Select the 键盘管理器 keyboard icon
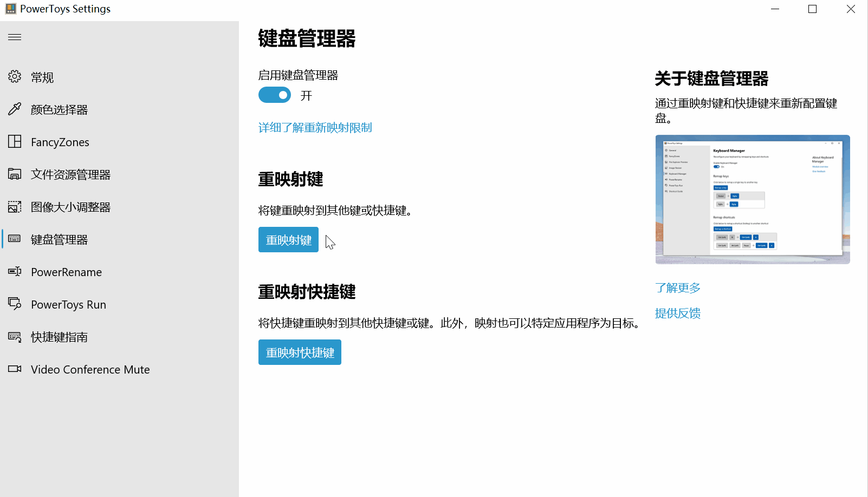Screen dimensions: 868x497 (x=15, y=239)
